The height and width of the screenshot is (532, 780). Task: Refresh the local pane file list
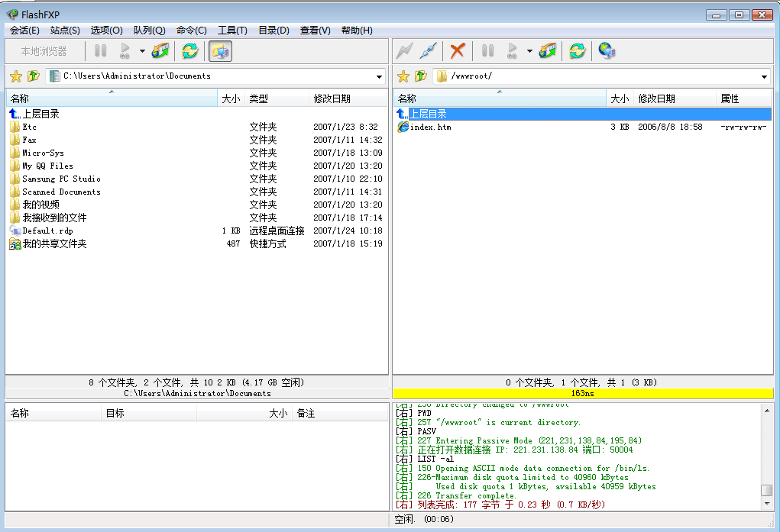189,51
